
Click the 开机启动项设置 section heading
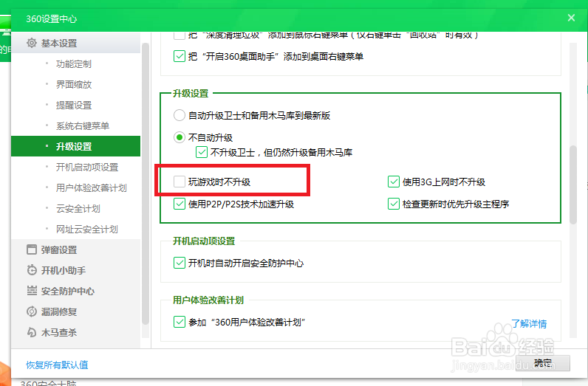[x=204, y=241]
